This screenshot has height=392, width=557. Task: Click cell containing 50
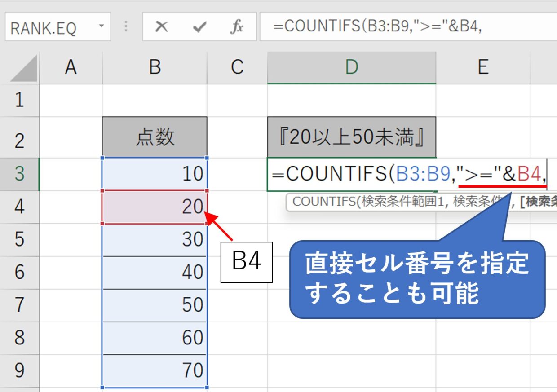coord(155,305)
